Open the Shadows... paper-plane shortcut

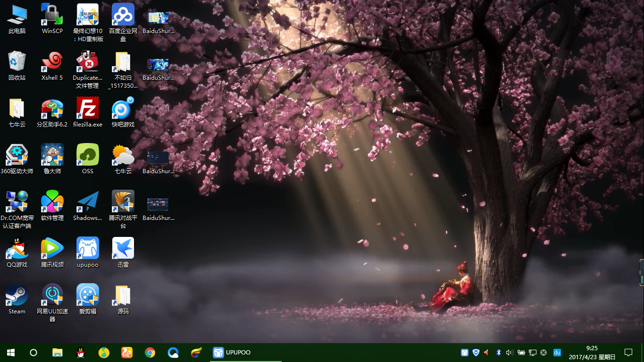88,206
